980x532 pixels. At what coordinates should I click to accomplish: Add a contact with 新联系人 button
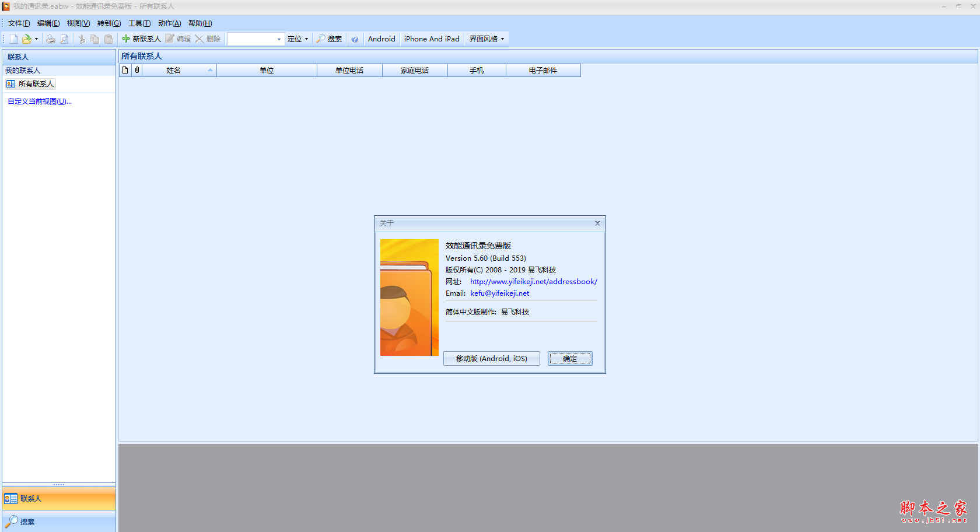[141, 39]
